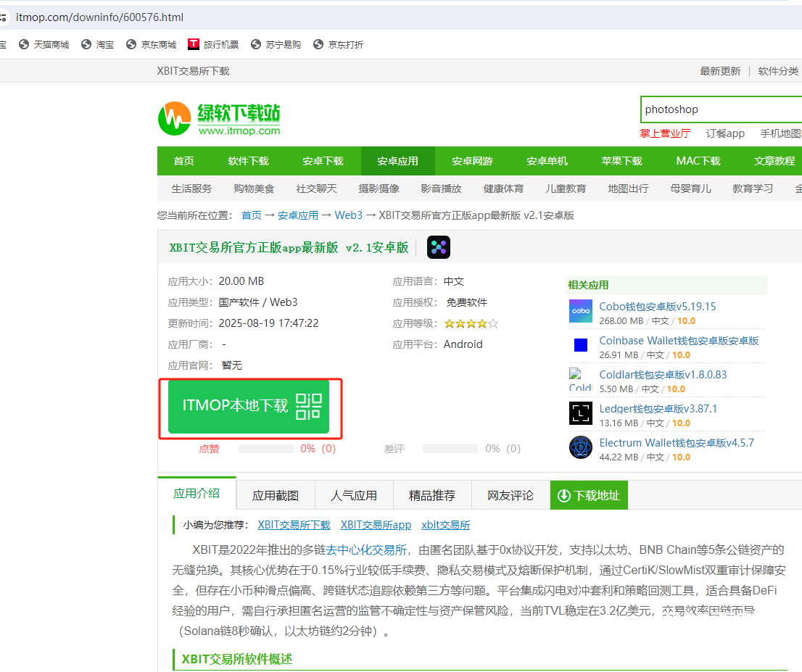The width and height of the screenshot is (802, 672).
Task: Click the four-star 应用等级 rating
Action: tap(471, 323)
